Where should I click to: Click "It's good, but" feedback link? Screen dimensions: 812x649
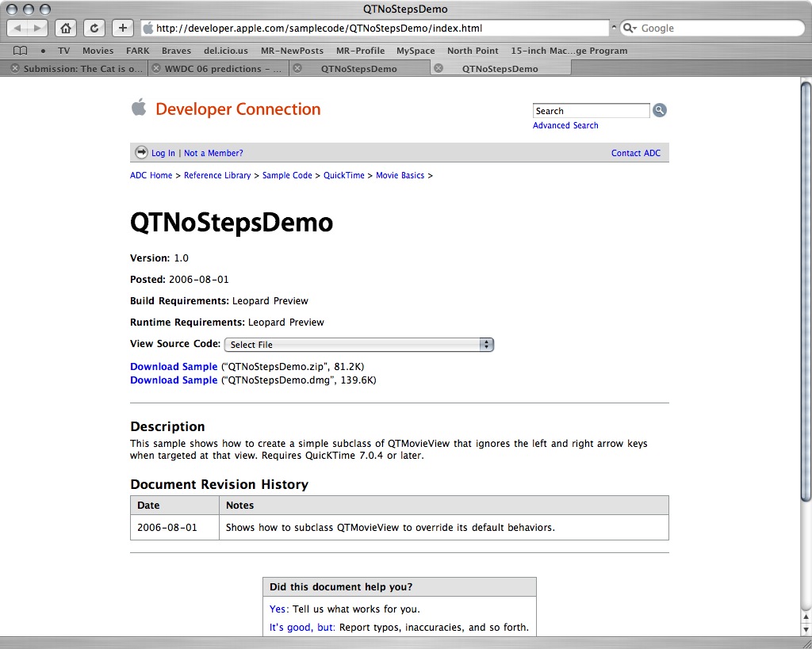301,628
